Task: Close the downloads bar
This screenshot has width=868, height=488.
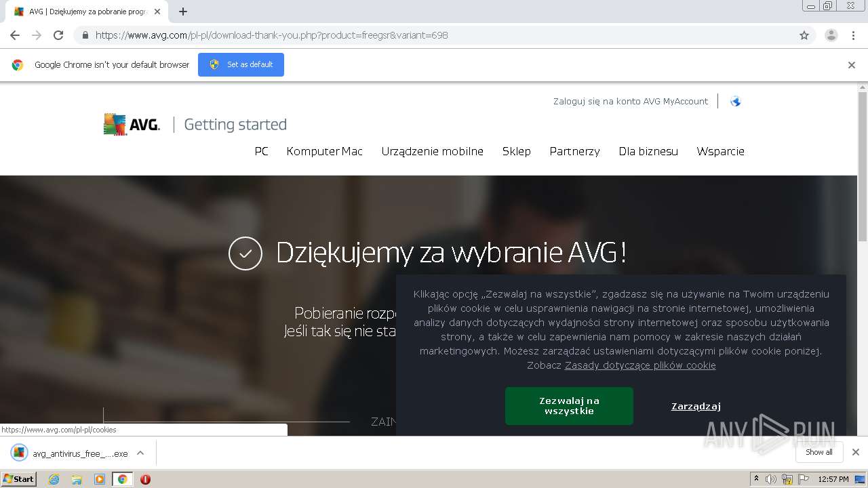Action: (x=856, y=452)
